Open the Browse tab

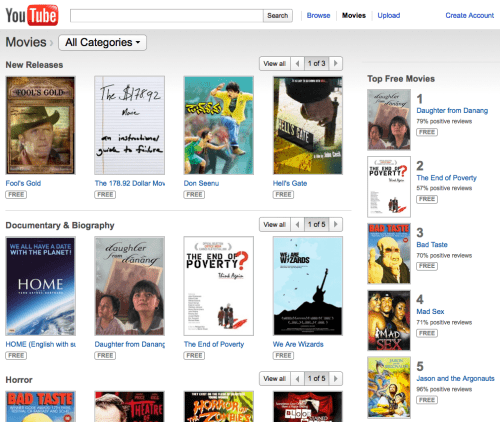click(318, 15)
